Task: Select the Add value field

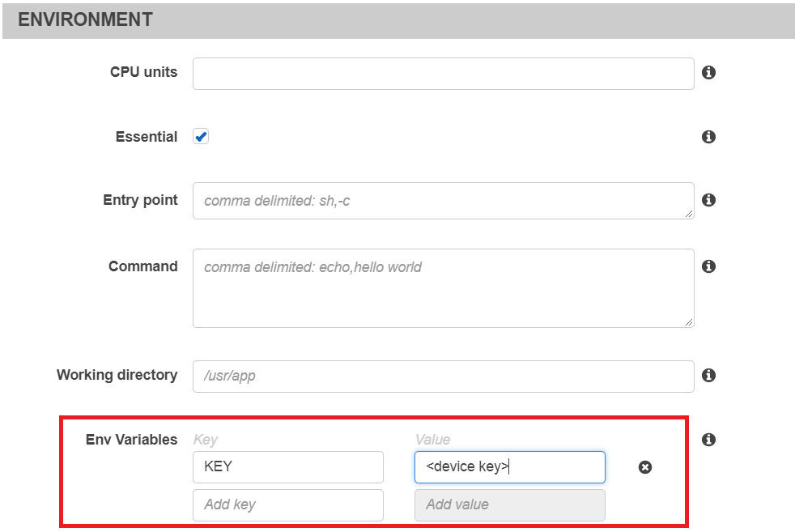Action: coord(509,504)
